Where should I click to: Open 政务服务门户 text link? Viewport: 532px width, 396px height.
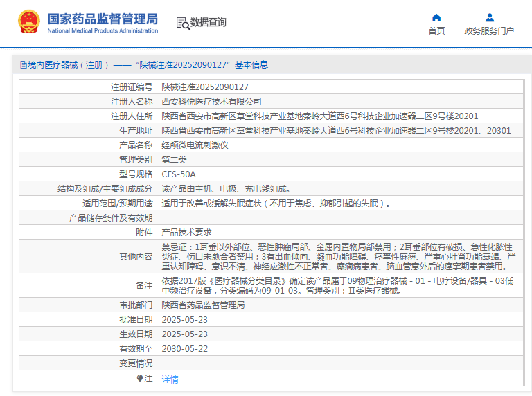coord(489,31)
